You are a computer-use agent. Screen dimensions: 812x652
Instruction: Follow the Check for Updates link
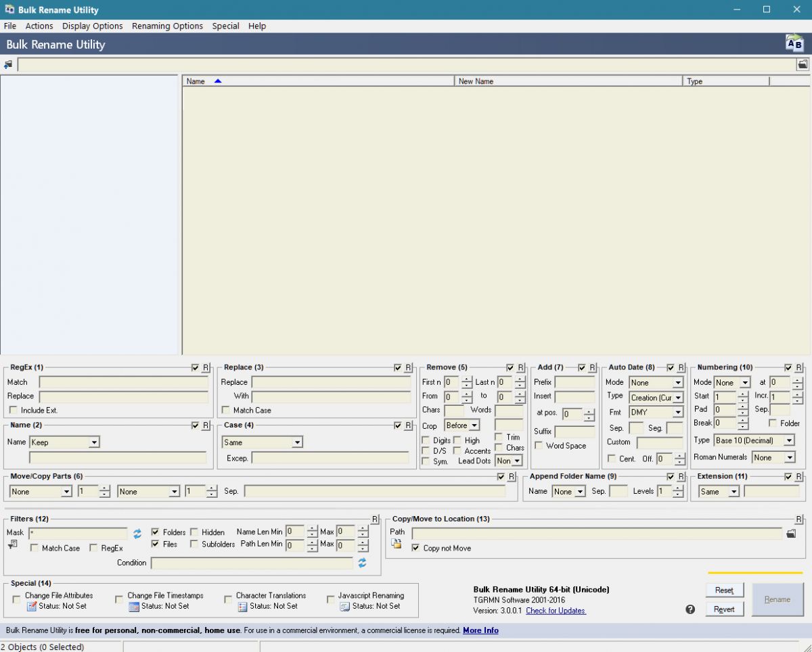click(x=556, y=611)
